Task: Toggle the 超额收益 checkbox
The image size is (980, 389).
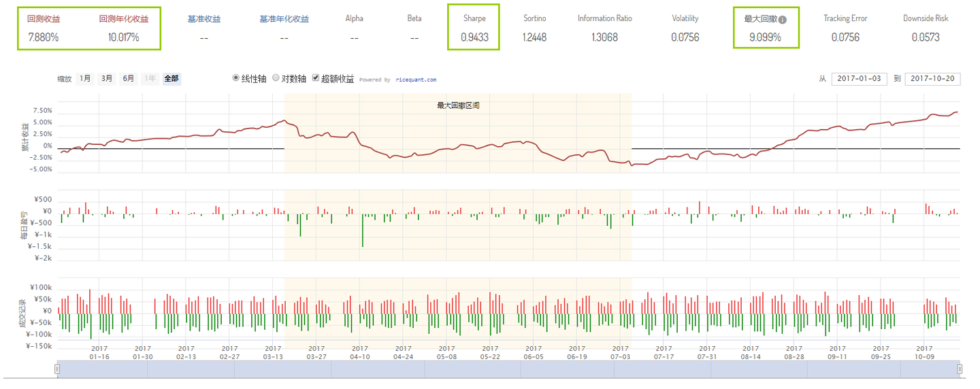Action: [x=316, y=78]
